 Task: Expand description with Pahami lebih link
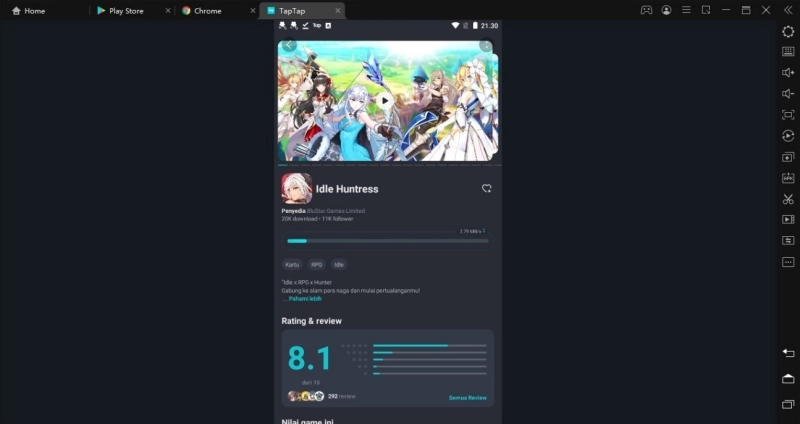305,299
